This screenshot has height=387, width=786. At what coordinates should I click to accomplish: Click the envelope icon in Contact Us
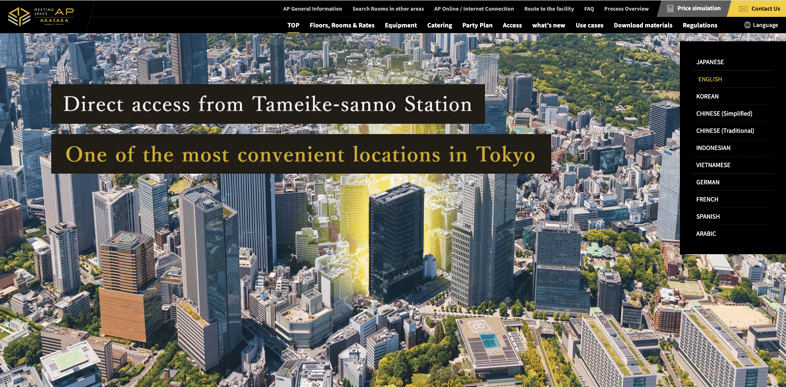743,9
